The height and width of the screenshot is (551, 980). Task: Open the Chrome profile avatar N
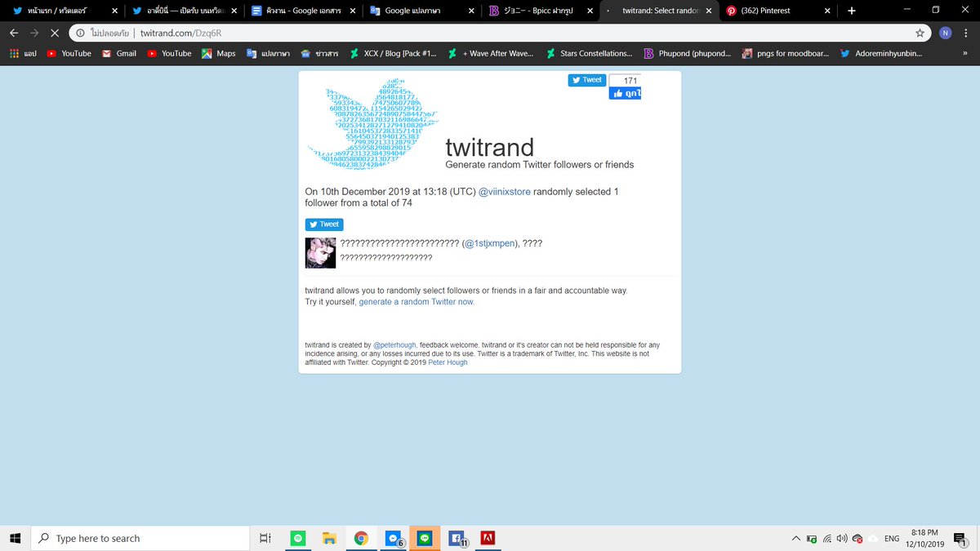click(x=945, y=33)
